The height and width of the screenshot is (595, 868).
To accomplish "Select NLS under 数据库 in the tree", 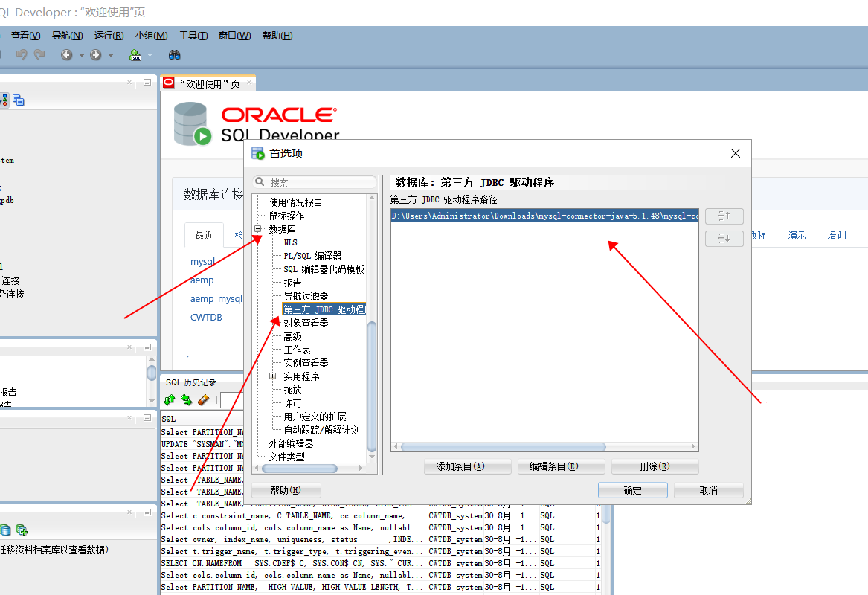I will pos(291,242).
